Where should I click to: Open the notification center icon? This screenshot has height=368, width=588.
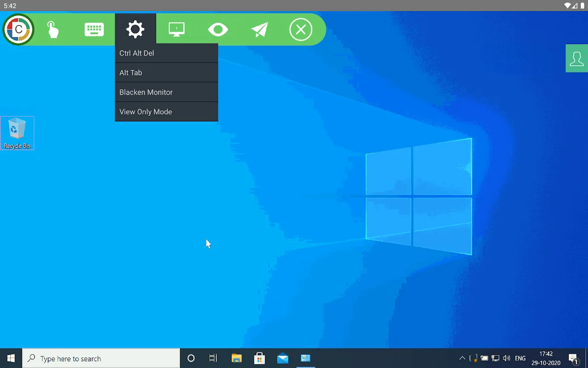[x=573, y=358]
